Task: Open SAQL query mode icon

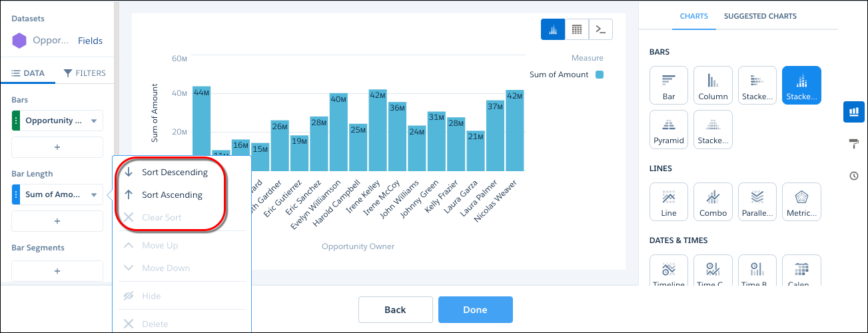Action: (601, 29)
